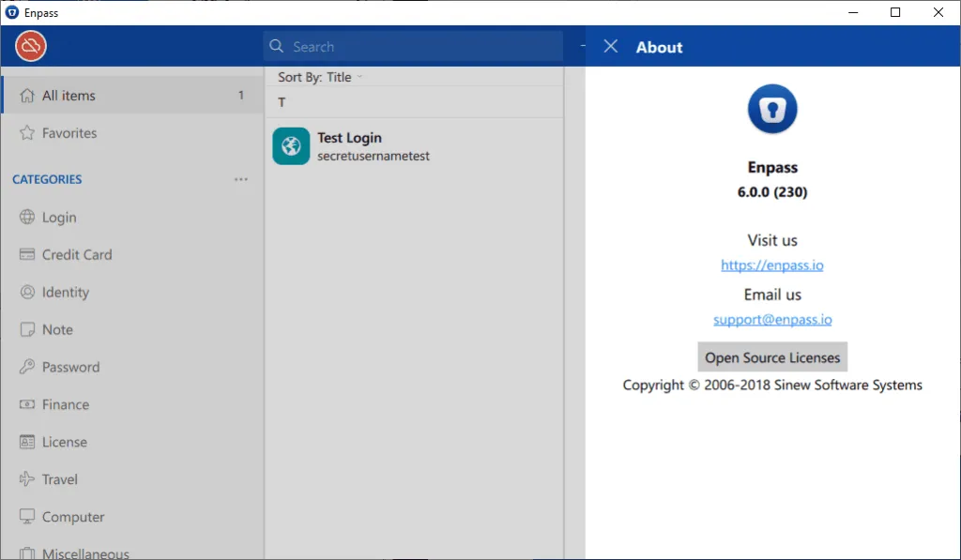Close the About panel with X icon

[610, 47]
